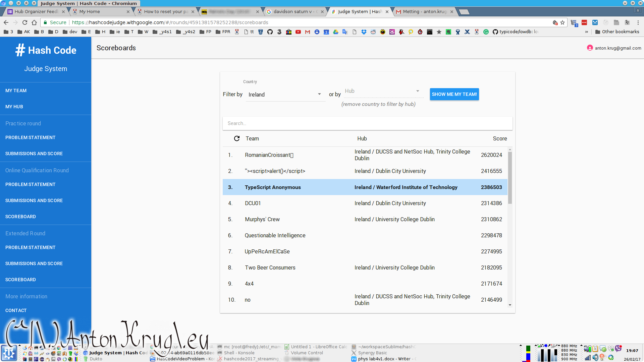The width and height of the screenshot is (644, 362).
Task: Select the Two Beer Consumers row
Action: [x=365, y=267]
